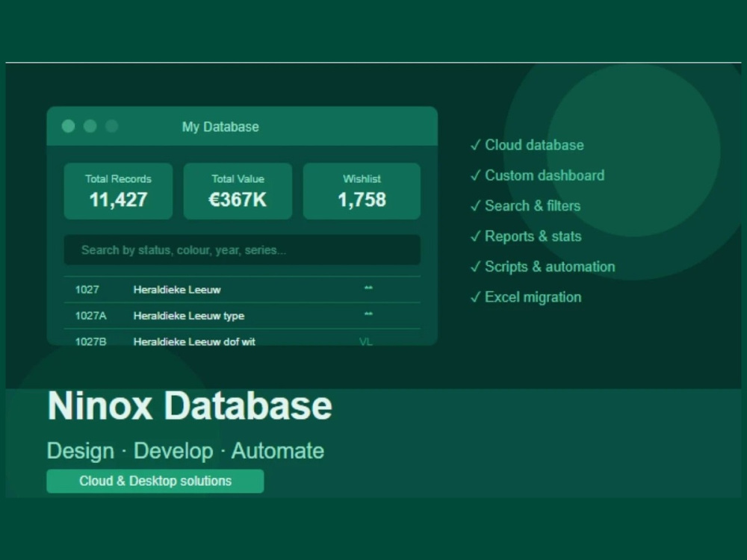Click the Design · Develop · Automate tagline

pyautogui.click(x=185, y=450)
